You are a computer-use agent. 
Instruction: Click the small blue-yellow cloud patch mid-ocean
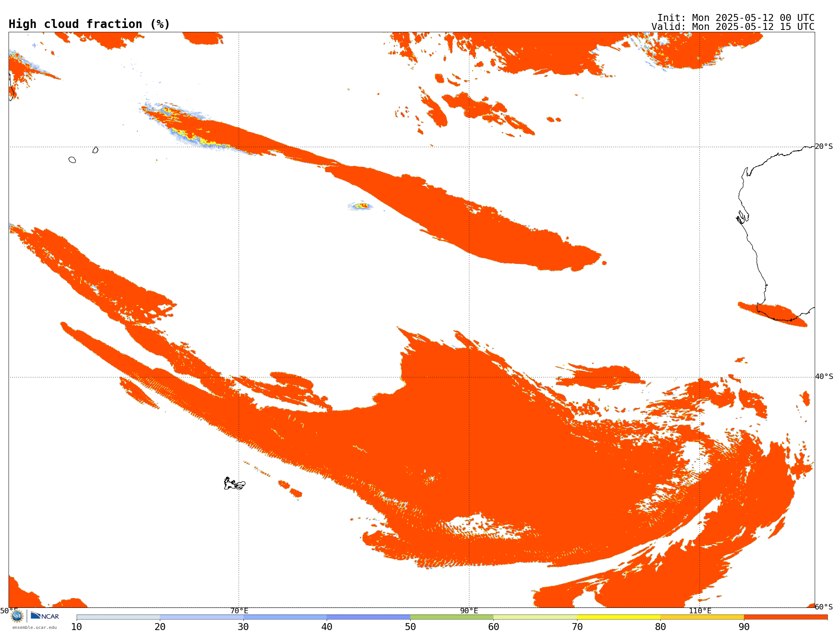click(360, 206)
